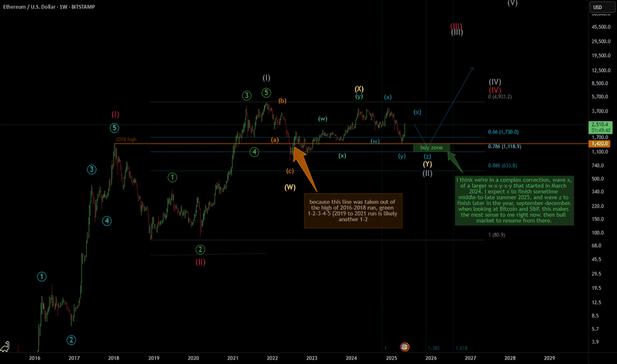617x364 pixels.
Task: Select Fibonacci label "0.886 (633.8)"
Action: (x=502, y=165)
